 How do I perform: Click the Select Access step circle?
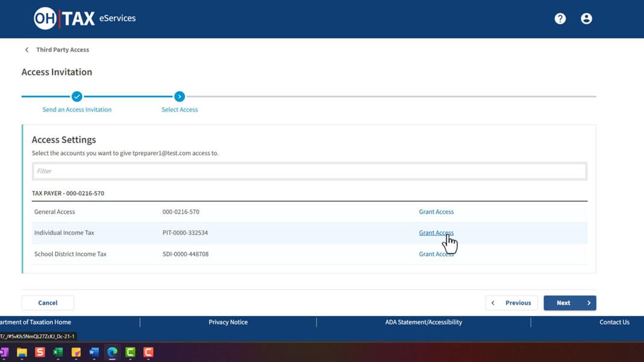click(179, 97)
